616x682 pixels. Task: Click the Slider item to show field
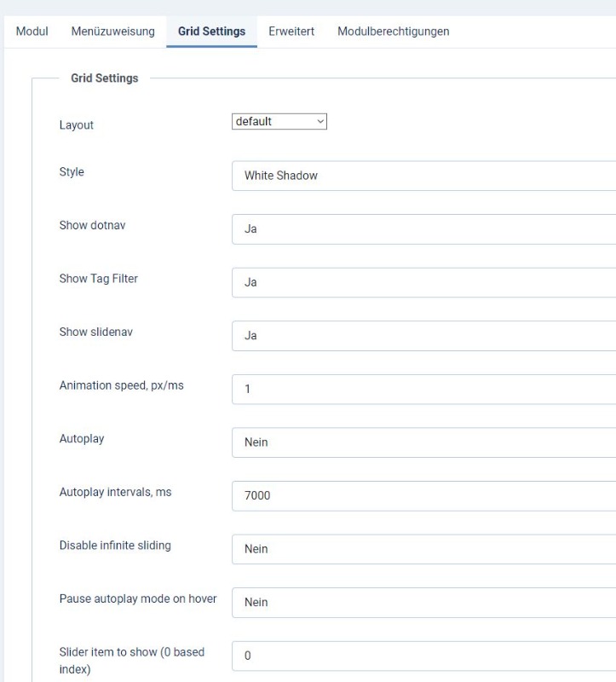pyautogui.click(x=423, y=656)
